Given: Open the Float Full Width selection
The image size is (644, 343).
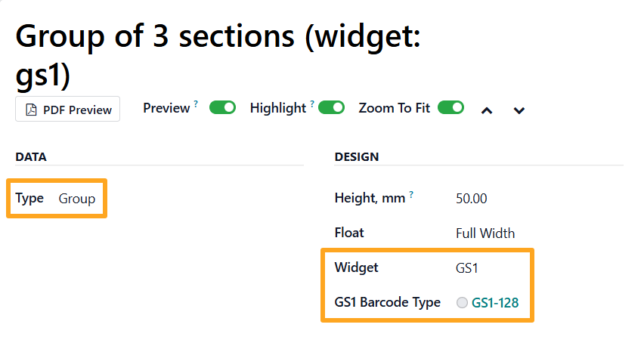Looking at the screenshot, I should pos(485,233).
